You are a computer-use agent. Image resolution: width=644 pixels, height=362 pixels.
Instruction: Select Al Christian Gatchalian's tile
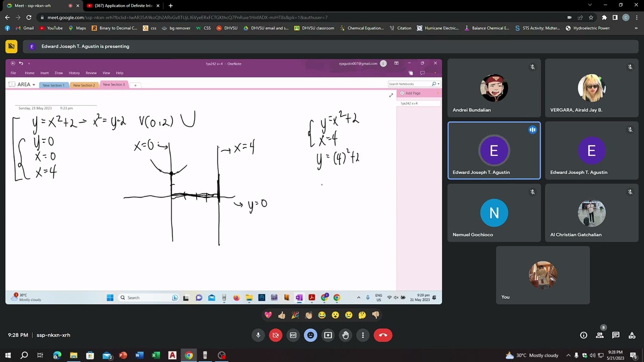pyautogui.click(x=592, y=213)
